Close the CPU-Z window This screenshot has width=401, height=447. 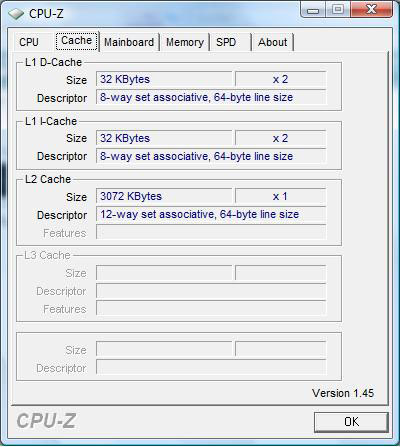point(371,9)
